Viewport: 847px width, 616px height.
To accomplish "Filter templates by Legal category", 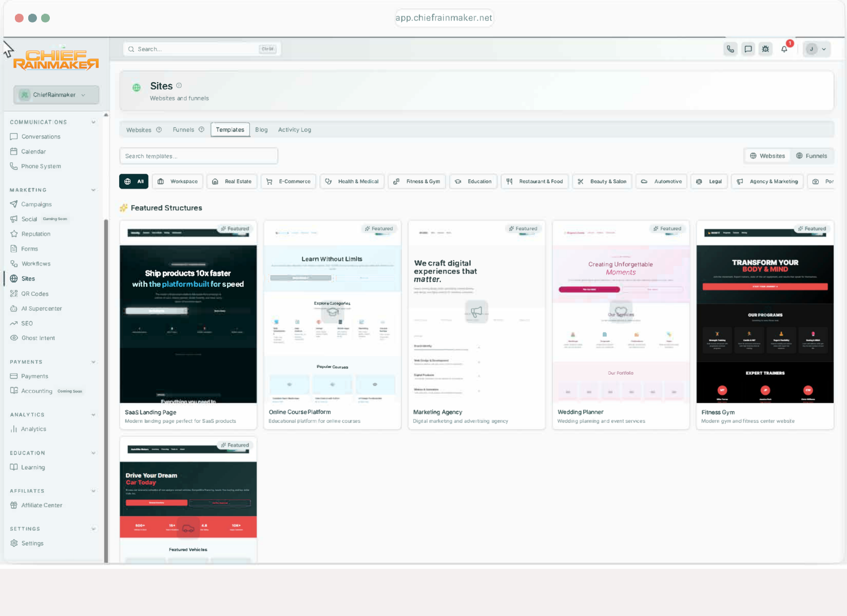I will tap(709, 182).
